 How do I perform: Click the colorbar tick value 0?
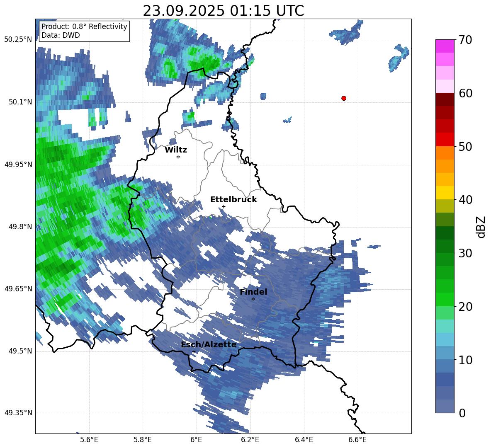click(462, 413)
